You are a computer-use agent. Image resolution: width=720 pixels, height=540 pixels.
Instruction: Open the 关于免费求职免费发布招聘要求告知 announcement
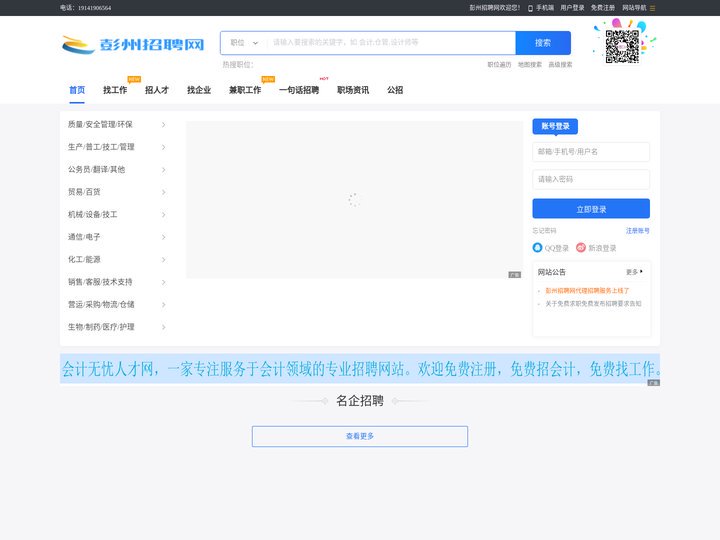coord(593,304)
